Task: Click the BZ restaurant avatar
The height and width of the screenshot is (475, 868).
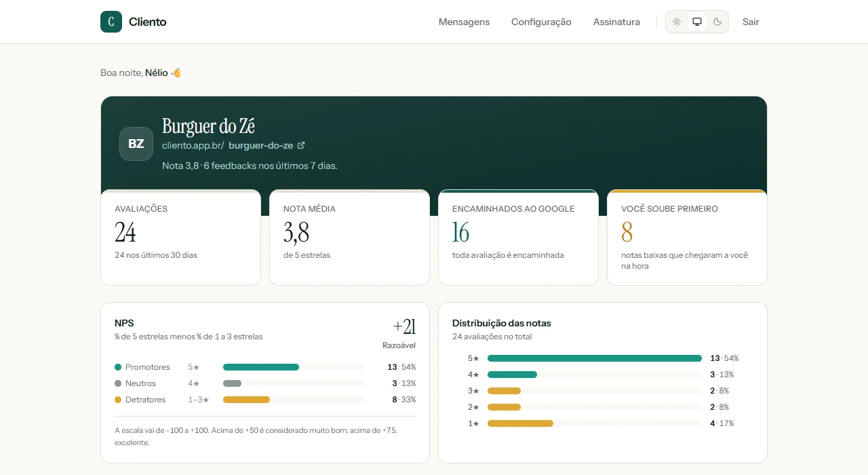Action: click(136, 144)
